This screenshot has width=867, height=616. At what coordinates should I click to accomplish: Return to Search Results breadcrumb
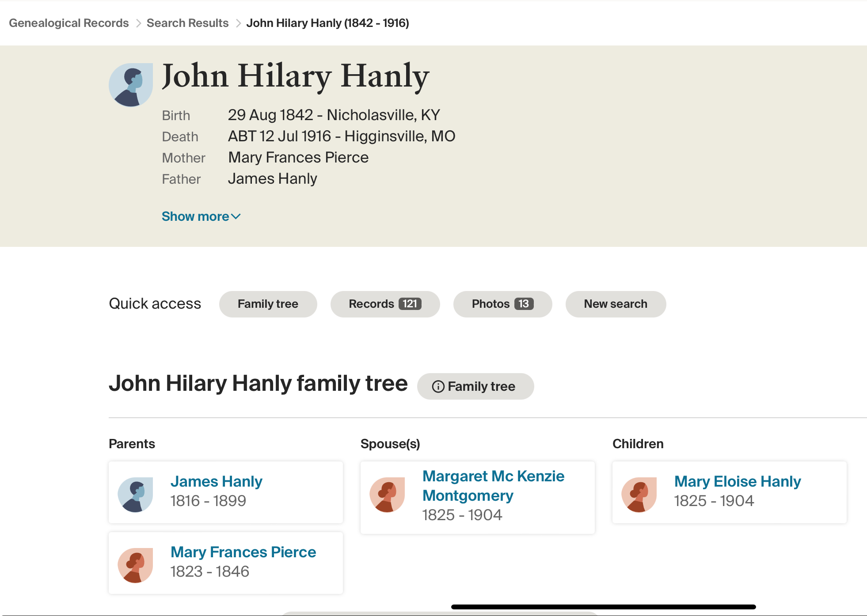(187, 23)
